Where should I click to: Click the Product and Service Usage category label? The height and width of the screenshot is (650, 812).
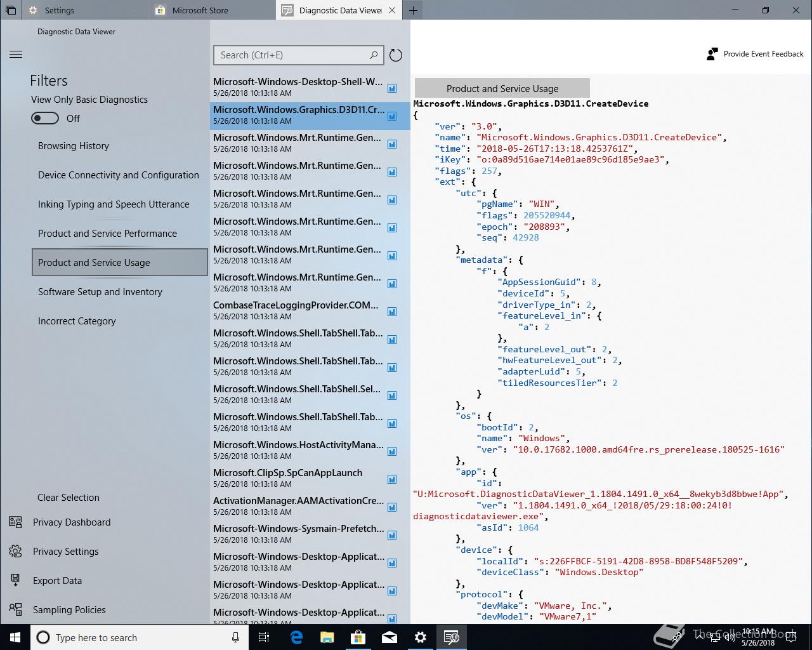[x=502, y=88]
